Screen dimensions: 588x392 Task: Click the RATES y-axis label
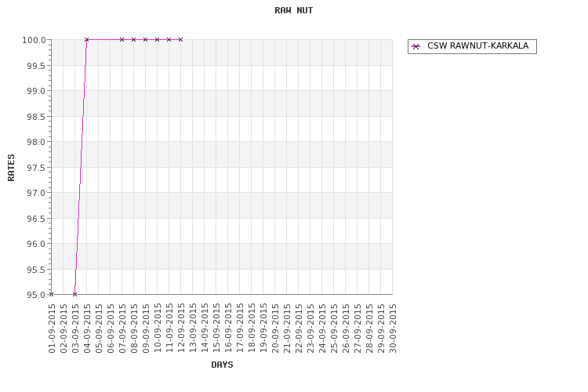coord(11,168)
